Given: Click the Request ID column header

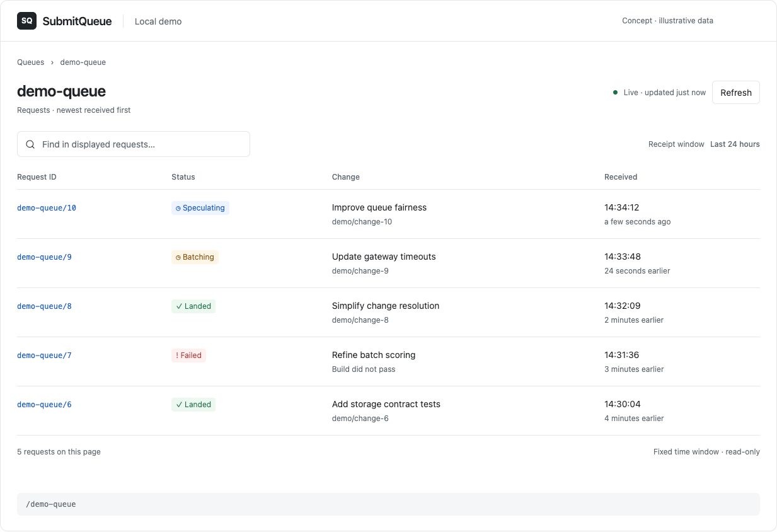Looking at the screenshot, I should (x=37, y=177).
